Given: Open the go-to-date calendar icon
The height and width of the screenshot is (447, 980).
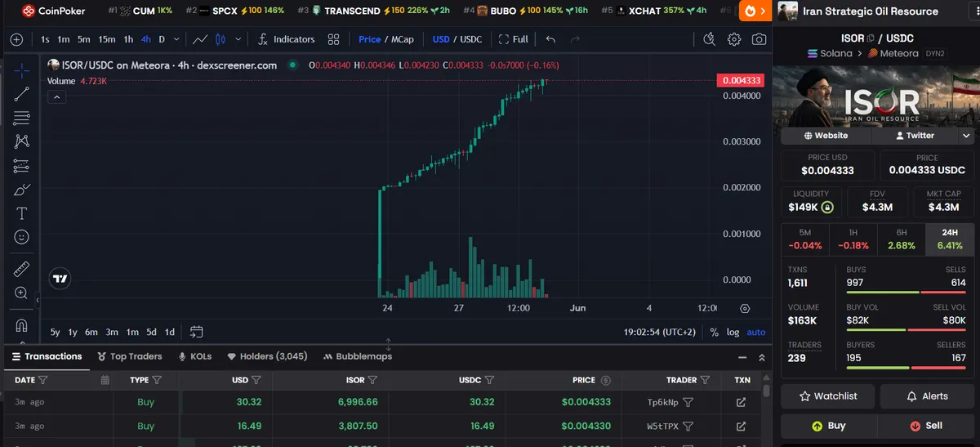Looking at the screenshot, I should pos(196,332).
